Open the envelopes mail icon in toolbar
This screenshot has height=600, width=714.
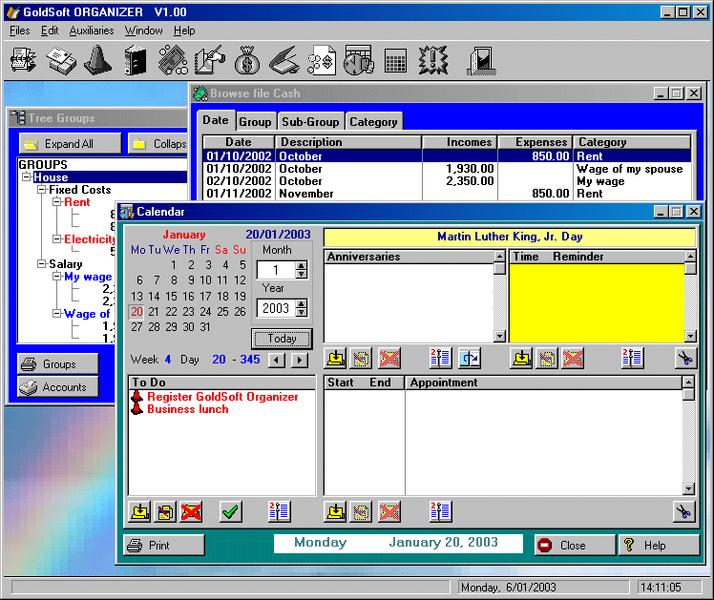tap(61, 61)
